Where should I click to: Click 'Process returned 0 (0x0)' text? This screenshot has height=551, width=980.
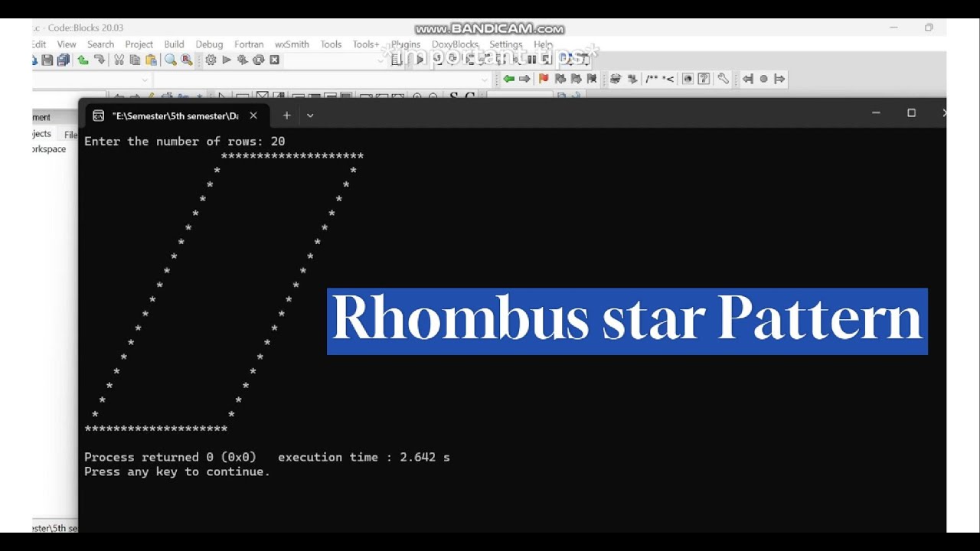point(170,457)
